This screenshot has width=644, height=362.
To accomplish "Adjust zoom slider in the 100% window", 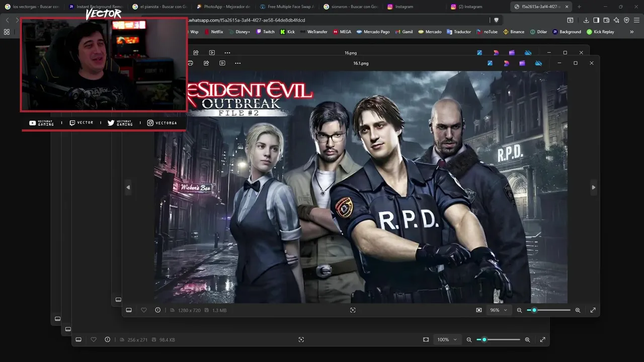I will pyautogui.click(x=498, y=340).
